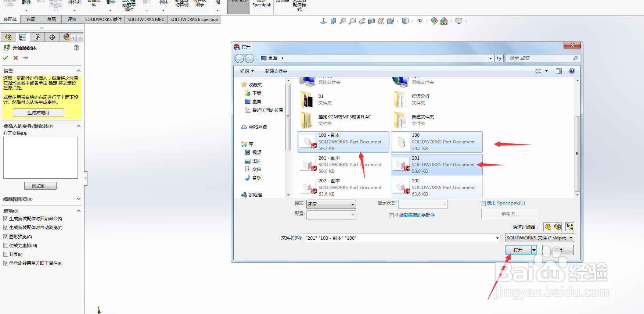The height and width of the screenshot is (314, 644).
Task: Select the 202 part file
Action: click(x=436, y=188)
